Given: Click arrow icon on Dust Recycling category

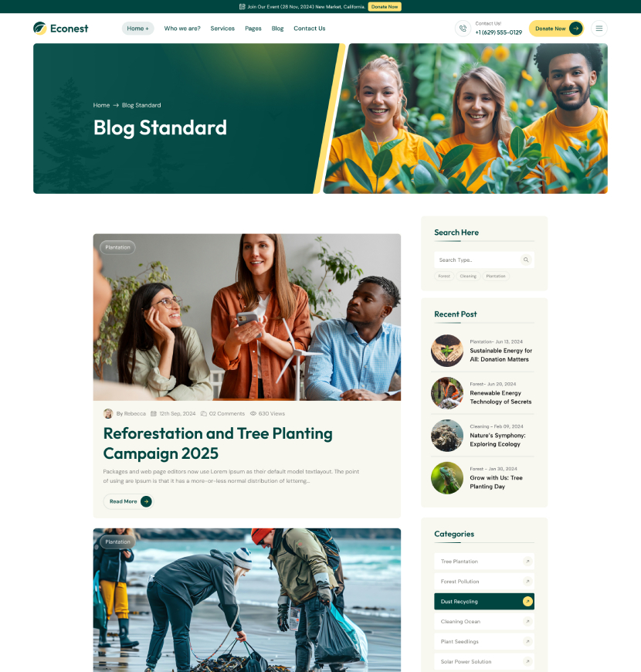Looking at the screenshot, I should coord(527,601).
